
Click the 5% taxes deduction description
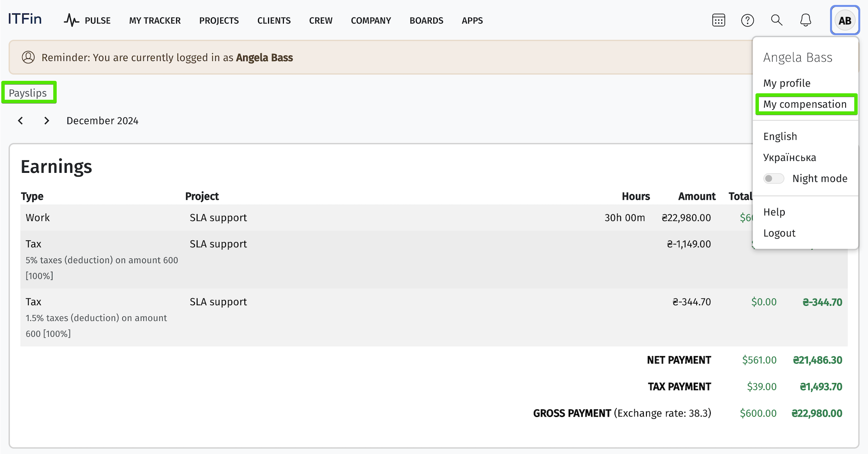(102, 268)
